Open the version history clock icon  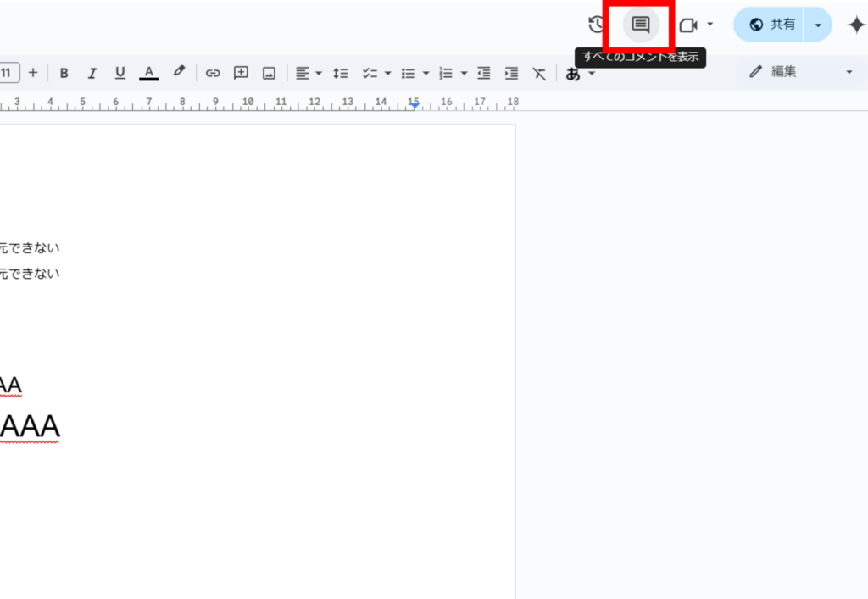coord(596,25)
